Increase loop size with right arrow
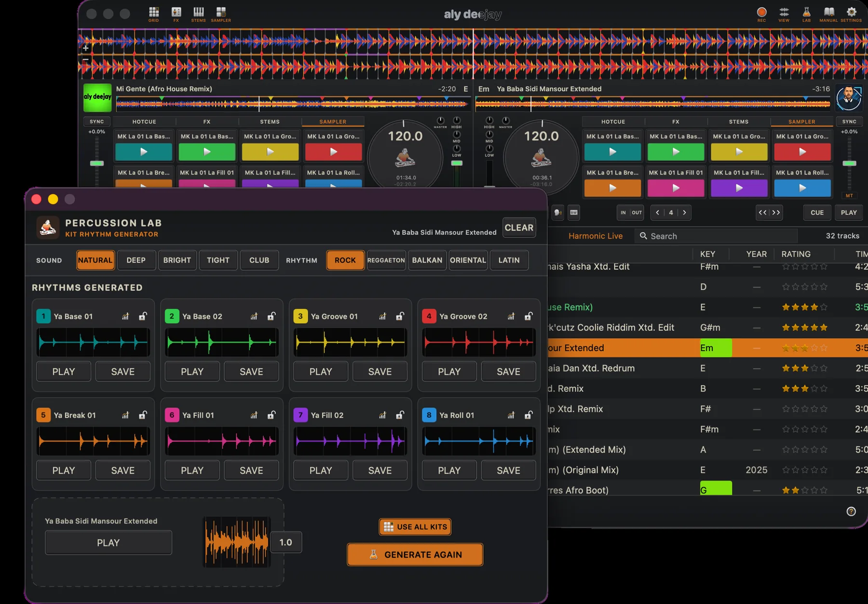Image resolution: width=868 pixels, height=604 pixels. point(684,212)
